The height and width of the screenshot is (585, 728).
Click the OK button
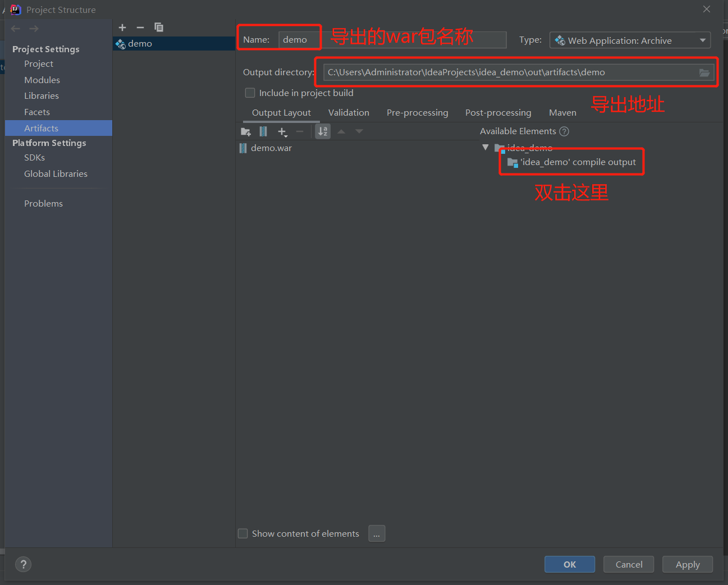point(570,564)
